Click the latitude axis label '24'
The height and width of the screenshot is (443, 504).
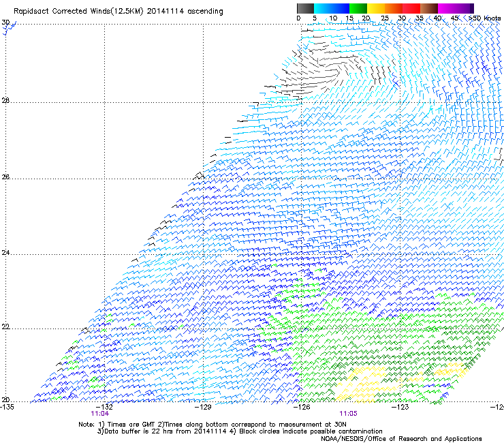pyautogui.click(x=5, y=253)
